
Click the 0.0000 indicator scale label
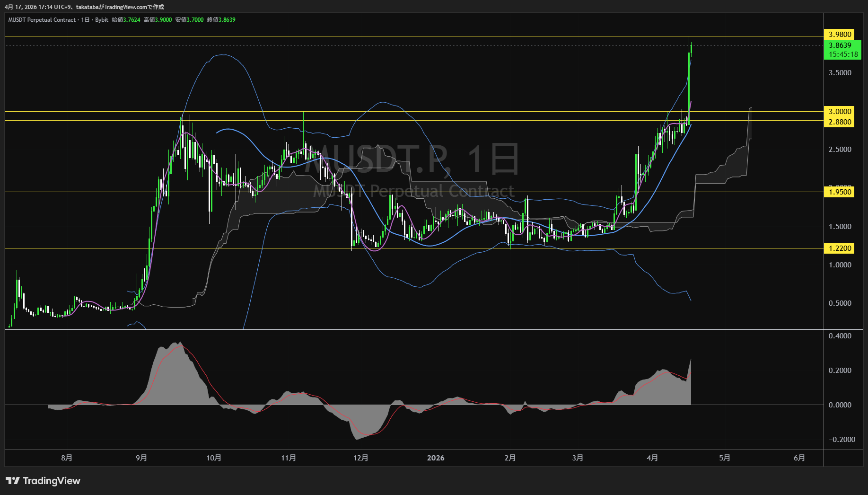840,405
